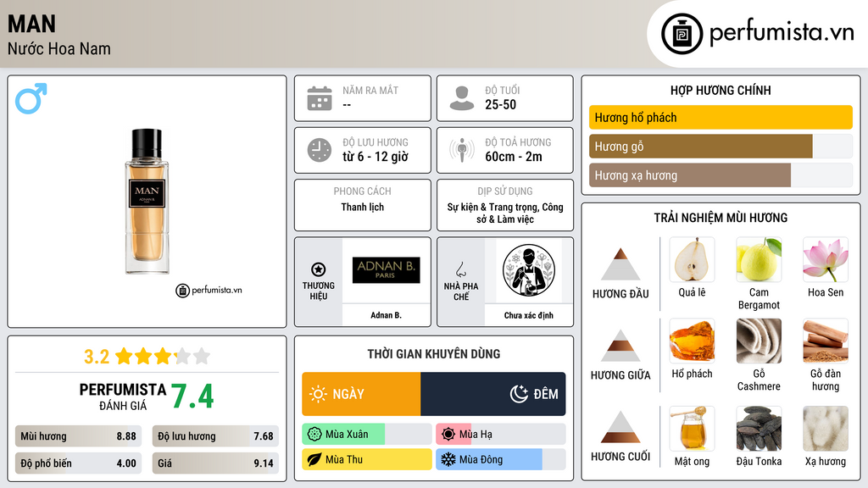Click the sillage icon for Độ toả hương
This screenshot has width=868, height=488.
coord(462,150)
